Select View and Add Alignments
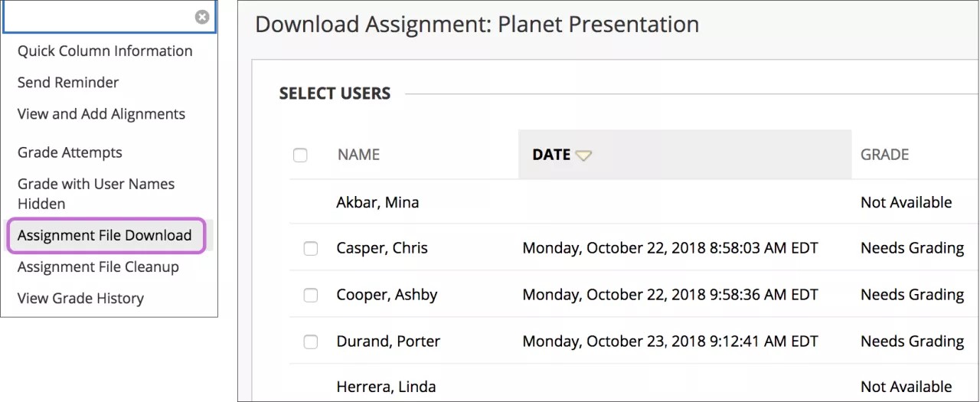Viewport: 980px width, 402px height. point(101,114)
